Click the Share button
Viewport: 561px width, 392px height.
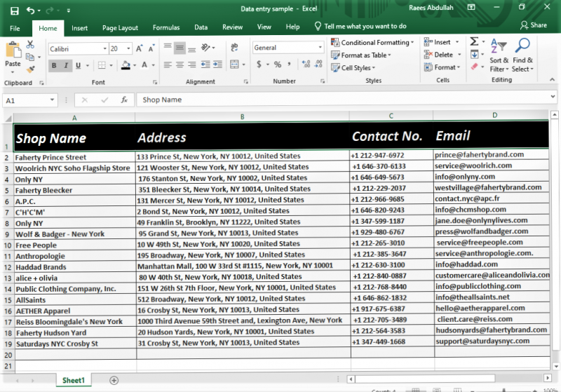(x=533, y=25)
